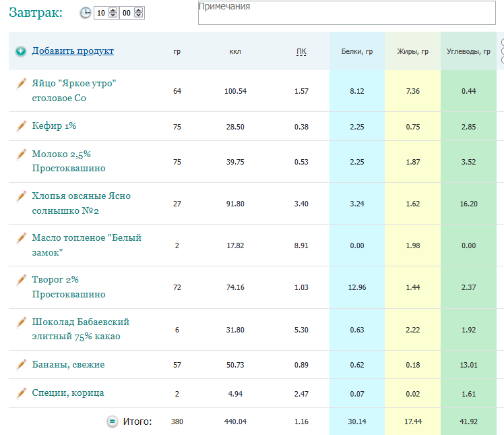The height and width of the screenshot is (435, 504).
Task: Edit the Хлопья овсяные entry pencil
Action: 21,196
